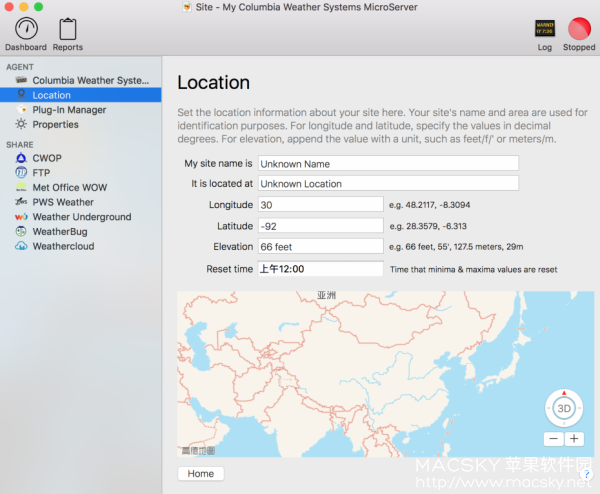Viewport: 600px width, 494px height.
Task: Click the Met Office WOW icon
Action: click(x=21, y=187)
